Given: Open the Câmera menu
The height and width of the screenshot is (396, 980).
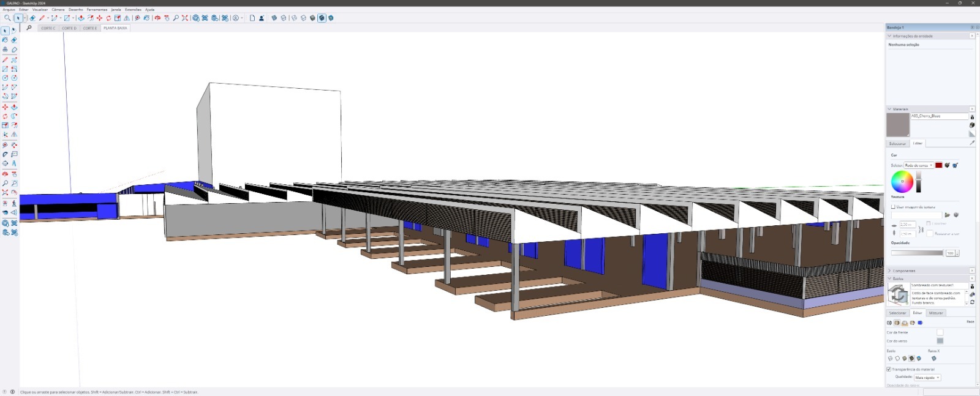Looking at the screenshot, I should pyautogui.click(x=58, y=10).
